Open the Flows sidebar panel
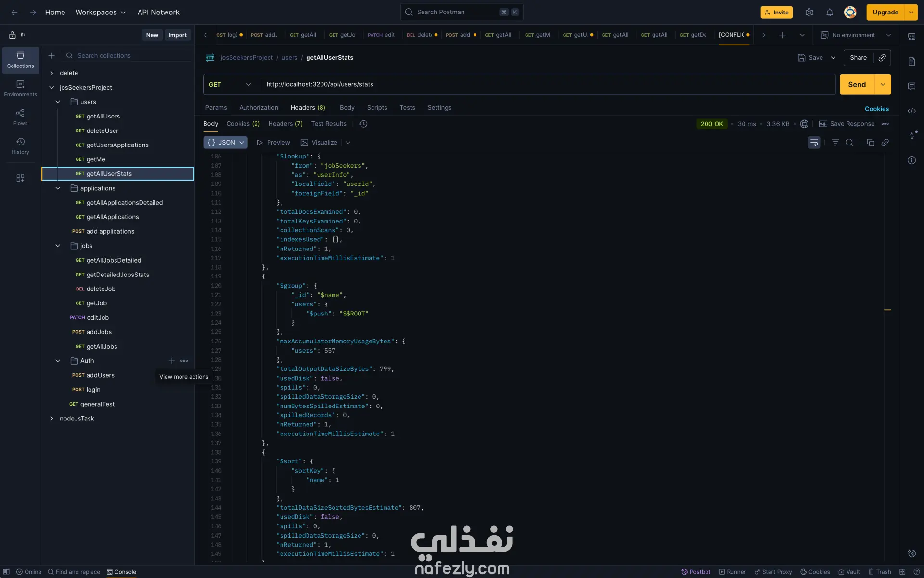This screenshot has height=578, width=924. pyautogui.click(x=20, y=117)
